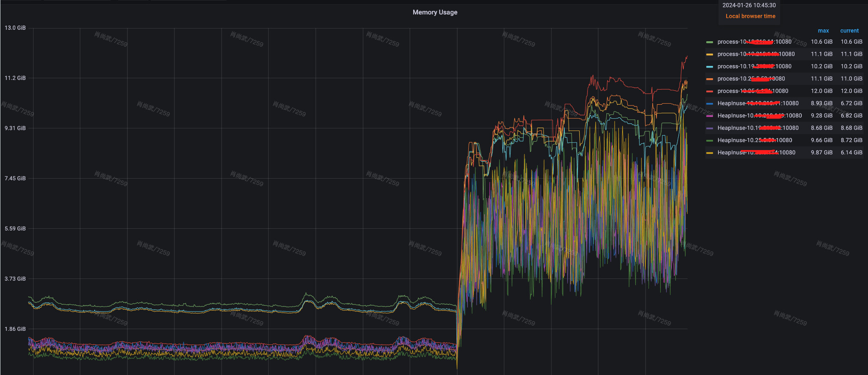Isolate the yellow process series name, 11.1 GiB current

click(x=756, y=54)
